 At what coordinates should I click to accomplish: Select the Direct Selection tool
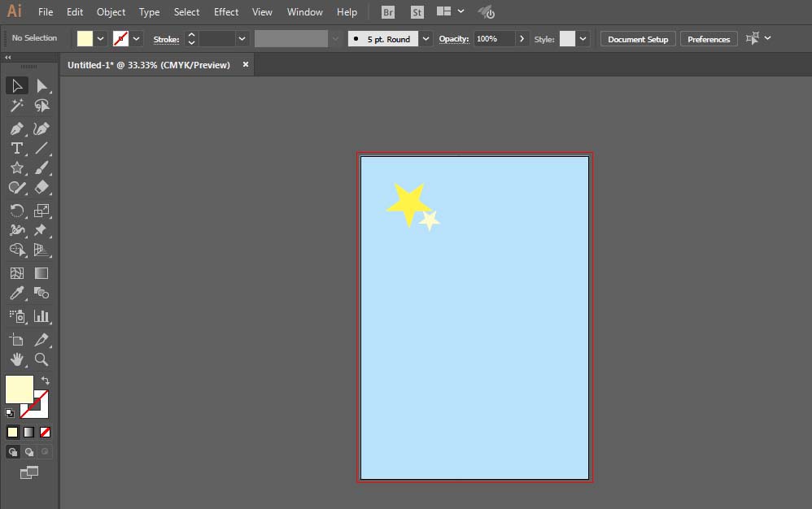tap(42, 85)
